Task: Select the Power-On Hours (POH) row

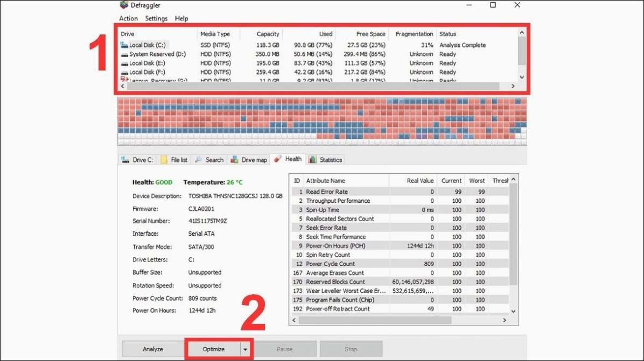Action: (400, 246)
